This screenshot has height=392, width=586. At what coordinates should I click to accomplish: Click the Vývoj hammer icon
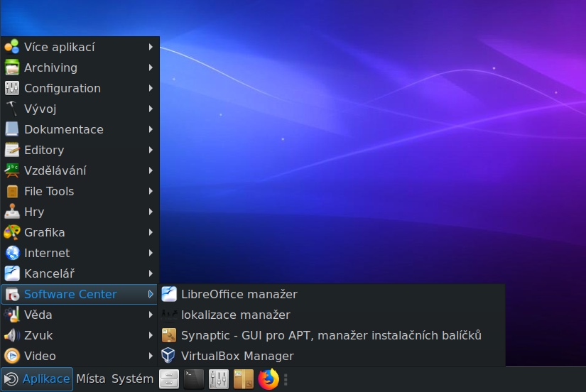pyautogui.click(x=11, y=109)
